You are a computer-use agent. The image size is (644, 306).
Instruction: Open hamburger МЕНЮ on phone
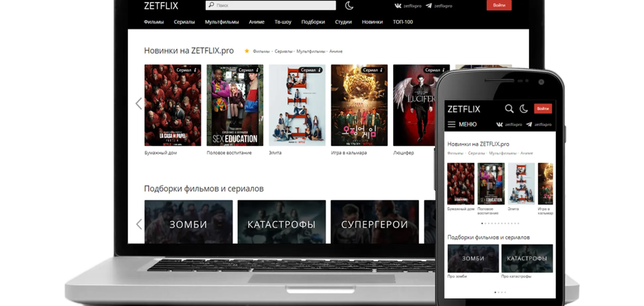(x=462, y=124)
